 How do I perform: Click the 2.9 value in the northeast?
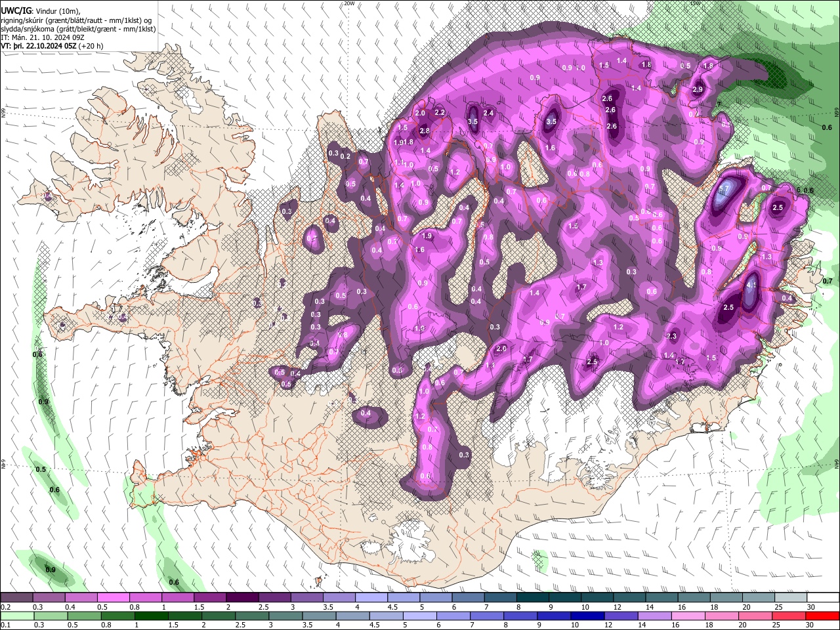tap(698, 90)
